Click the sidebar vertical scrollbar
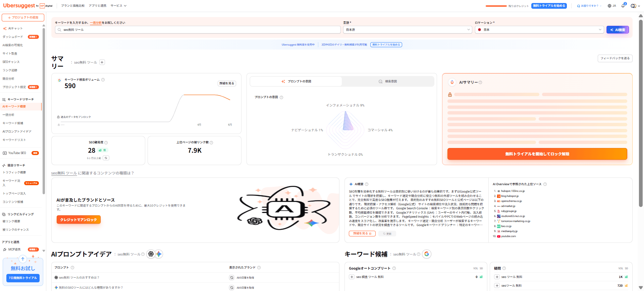Screen dimensions: 644x291 coord(44,111)
